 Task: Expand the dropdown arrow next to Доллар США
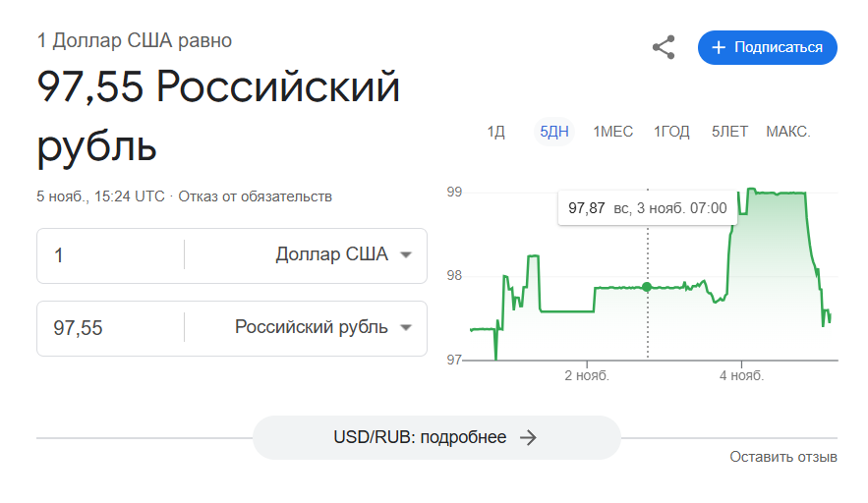click(x=406, y=255)
